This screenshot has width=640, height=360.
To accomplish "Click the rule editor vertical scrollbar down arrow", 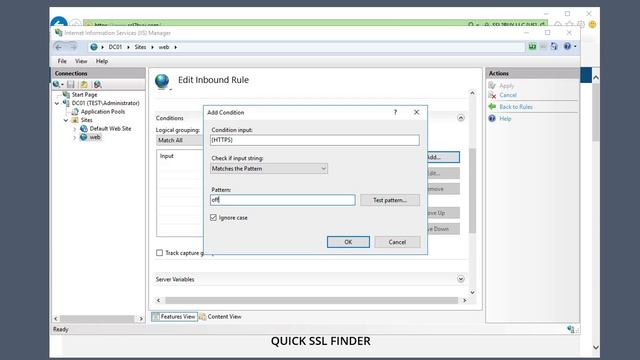I will coord(472,292).
